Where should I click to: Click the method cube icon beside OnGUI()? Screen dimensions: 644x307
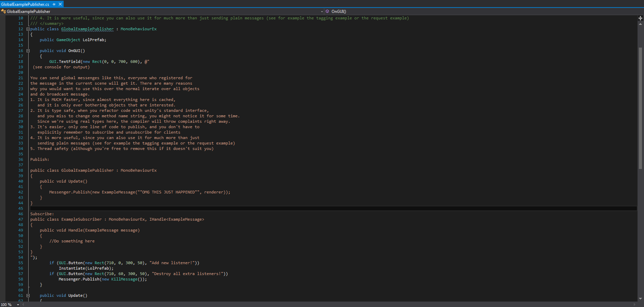click(x=327, y=12)
